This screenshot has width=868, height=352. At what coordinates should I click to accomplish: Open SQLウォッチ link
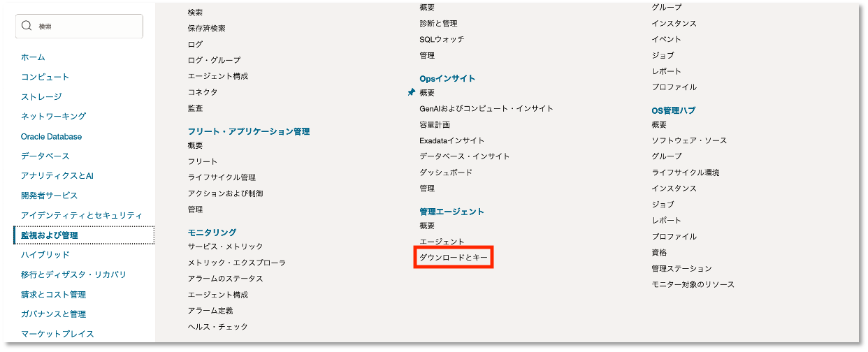tap(442, 39)
